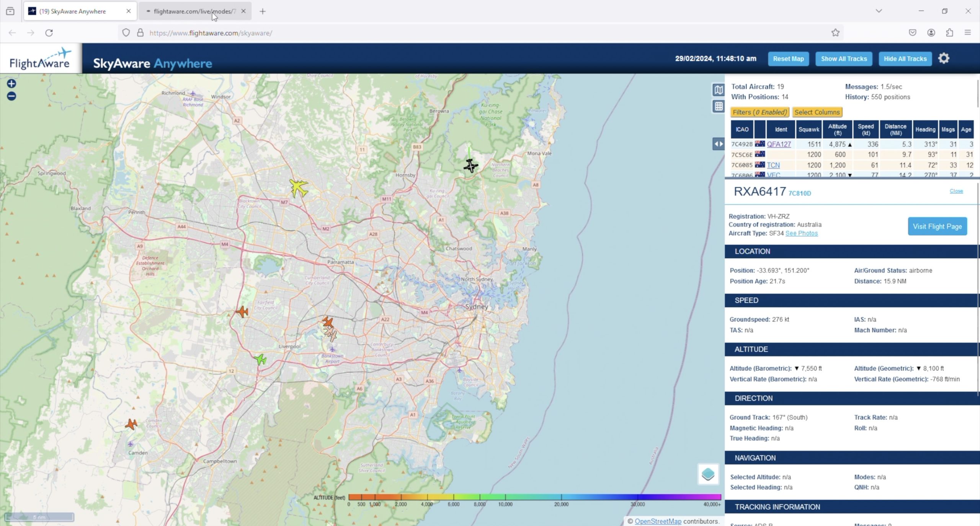Image resolution: width=980 pixels, height=526 pixels.
Task: Open the Select Columns options
Action: pos(817,112)
